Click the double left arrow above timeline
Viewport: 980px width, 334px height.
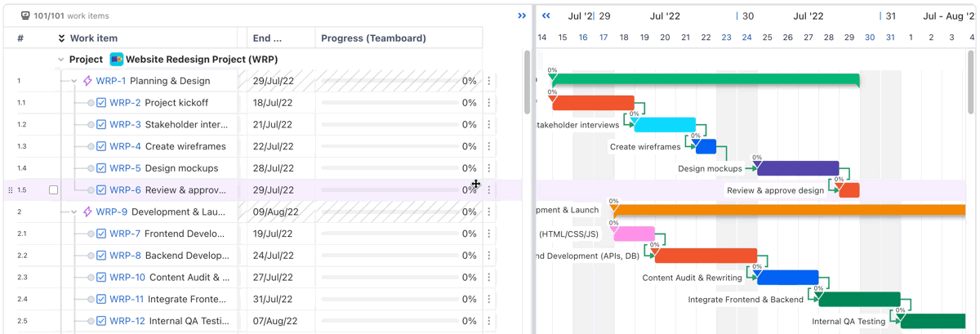point(546,16)
